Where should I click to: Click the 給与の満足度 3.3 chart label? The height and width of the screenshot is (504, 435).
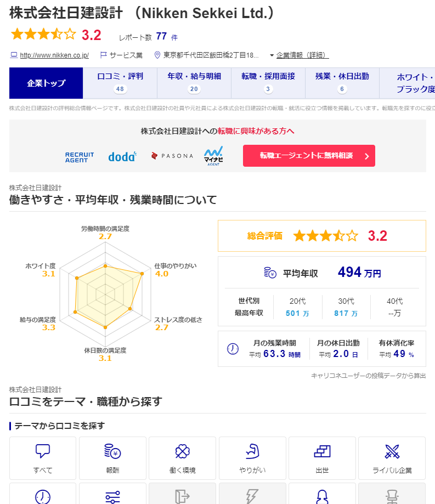pos(38,324)
